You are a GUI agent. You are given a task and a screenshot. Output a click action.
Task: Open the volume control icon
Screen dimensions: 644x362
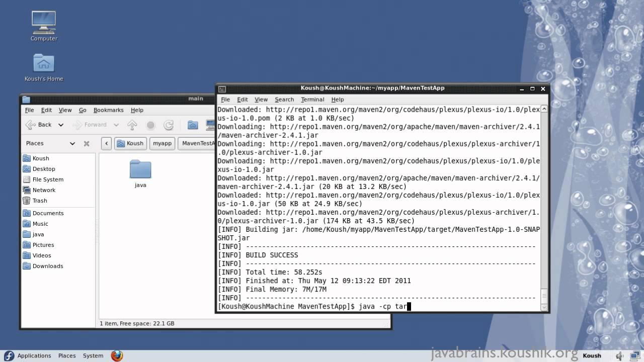click(x=620, y=356)
